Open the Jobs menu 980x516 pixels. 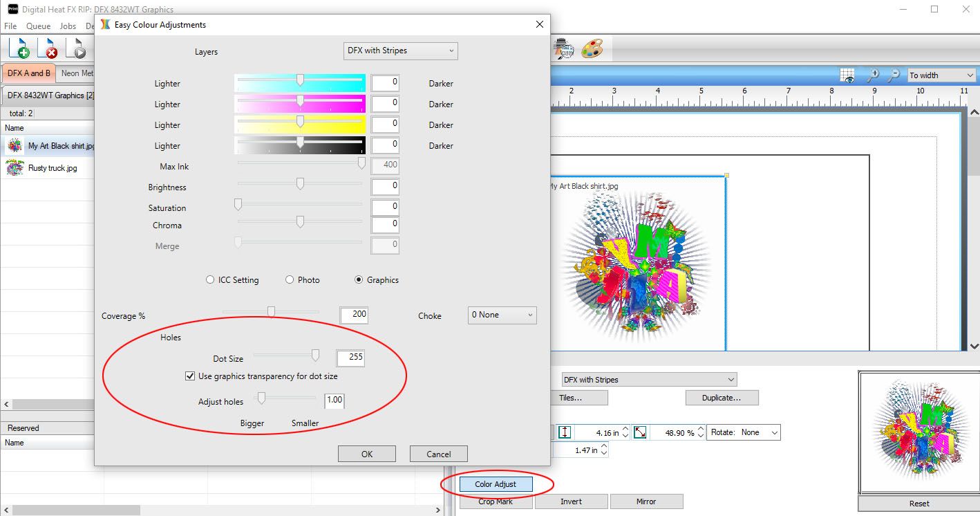(68, 26)
